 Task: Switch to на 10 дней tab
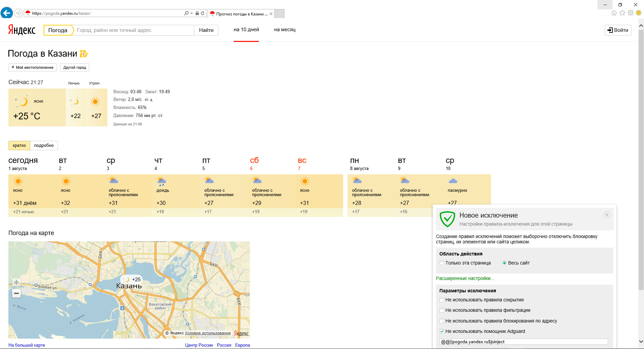coord(247,30)
